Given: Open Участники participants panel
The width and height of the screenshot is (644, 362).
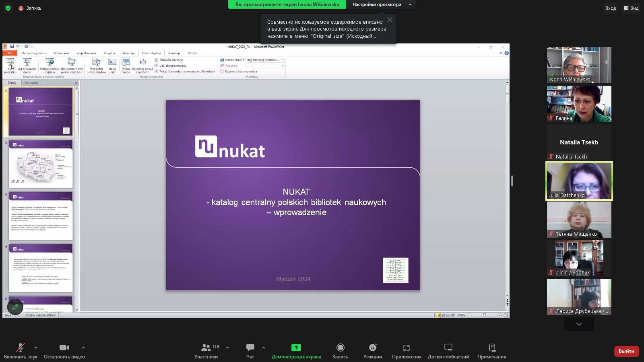Looking at the screenshot, I should 206,351.
